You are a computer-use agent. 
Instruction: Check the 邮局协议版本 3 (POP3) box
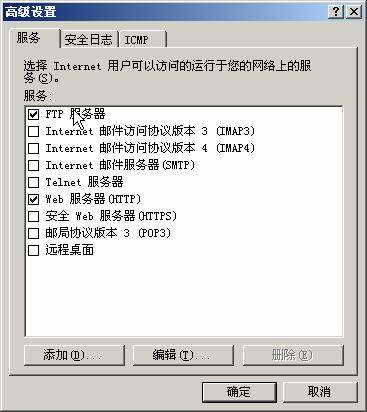(34, 233)
